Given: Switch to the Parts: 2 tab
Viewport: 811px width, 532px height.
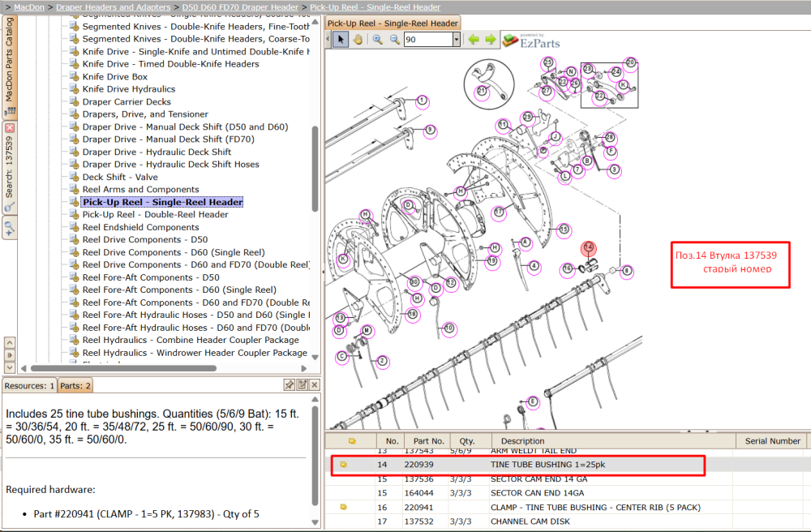Looking at the screenshot, I should pyautogui.click(x=75, y=386).
